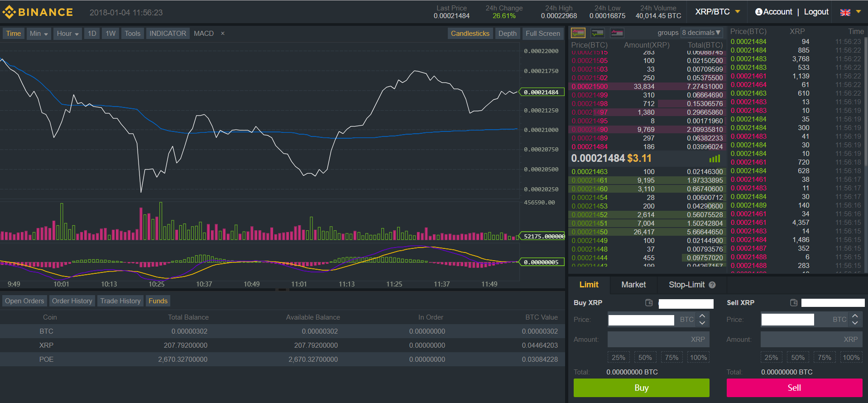Viewport: 868px width, 403px height.
Task: Open the Open Orders tab
Action: point(24,301)
